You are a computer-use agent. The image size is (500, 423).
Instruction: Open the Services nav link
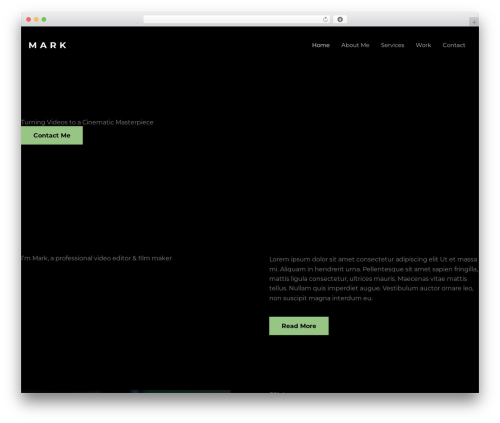(392, 45)
